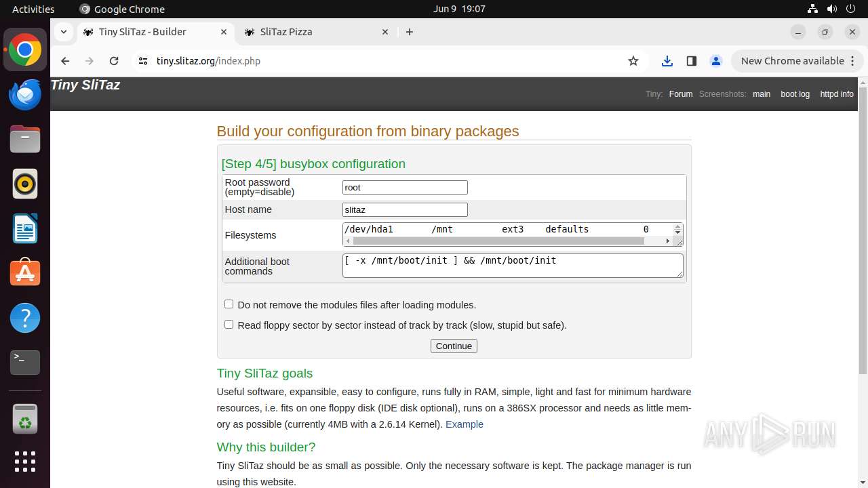Enable Read floppy sector by sector checkbox

click(229, 325)
